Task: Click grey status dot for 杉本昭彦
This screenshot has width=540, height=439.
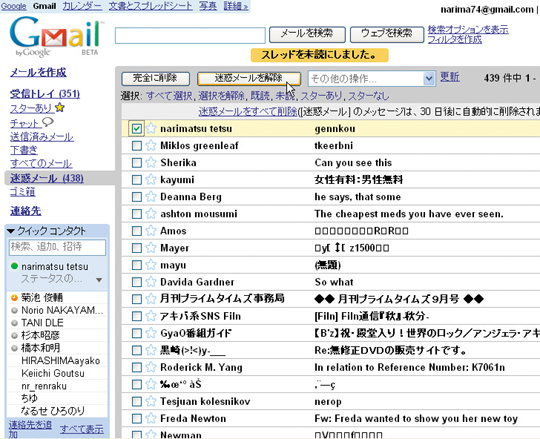Action: click(14, 335)
